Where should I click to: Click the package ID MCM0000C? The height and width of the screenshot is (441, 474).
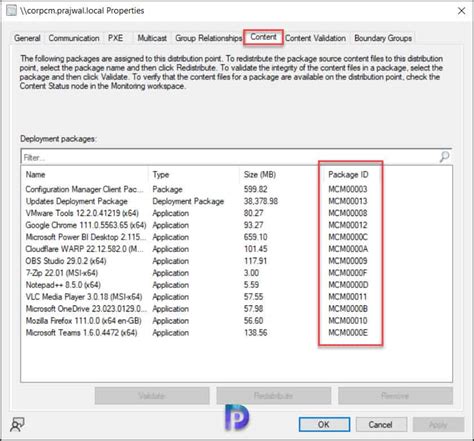point(348,237)
